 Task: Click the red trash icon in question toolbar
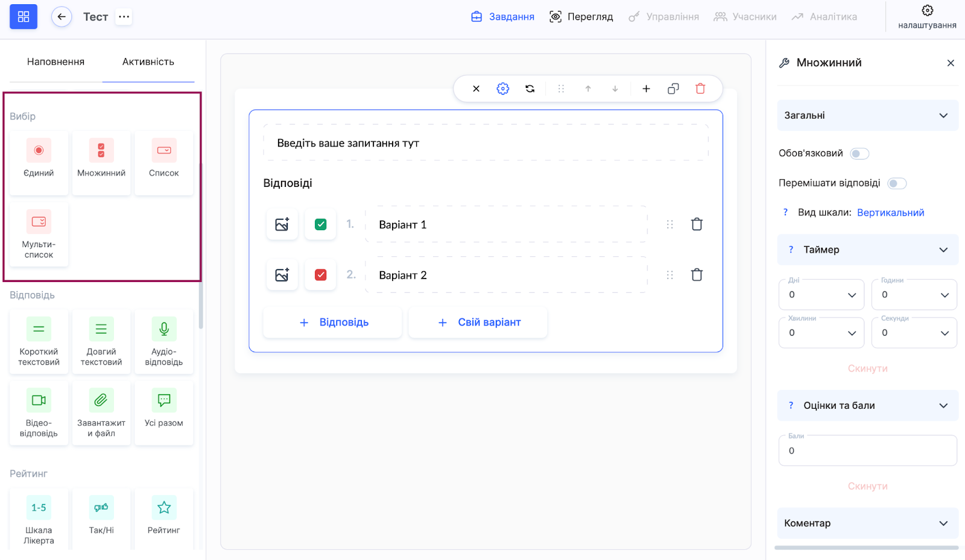pos(700,89)
